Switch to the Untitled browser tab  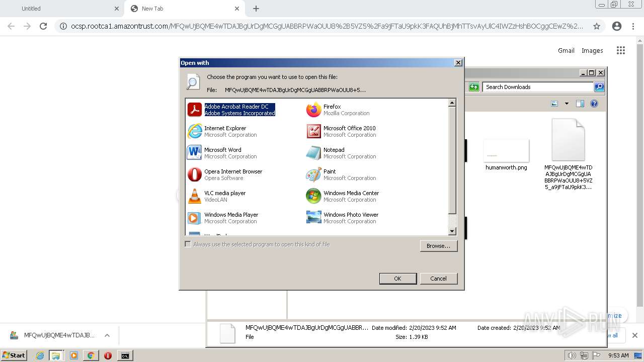62,9
